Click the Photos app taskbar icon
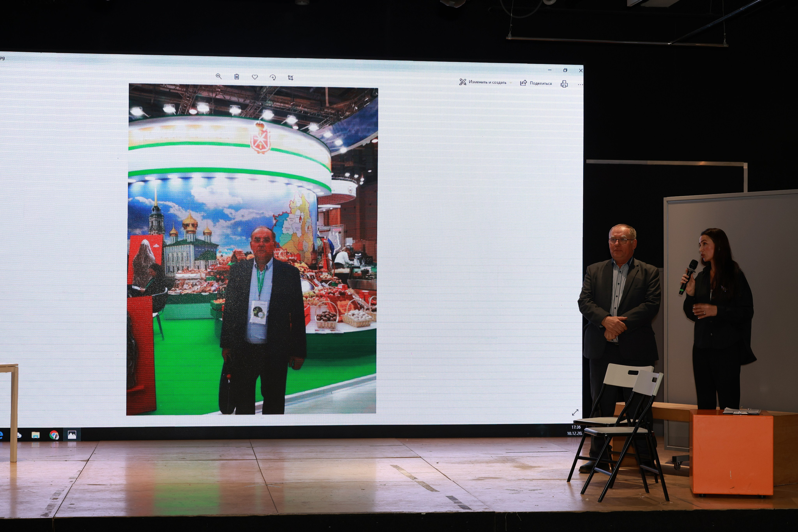 point(72,435)
